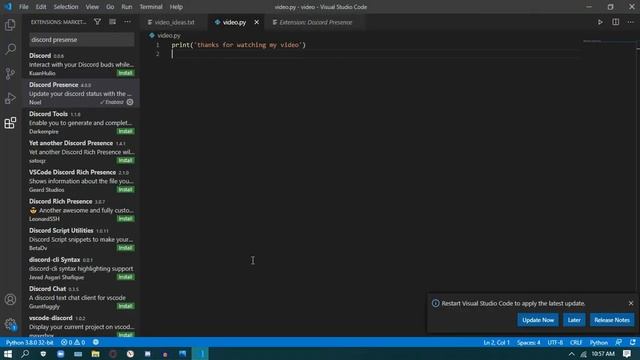Image resolution: width=640 pixels, height=360 pixels.
Task: Change indentation via Spaces: 4
Action: (x=529, y=342)
